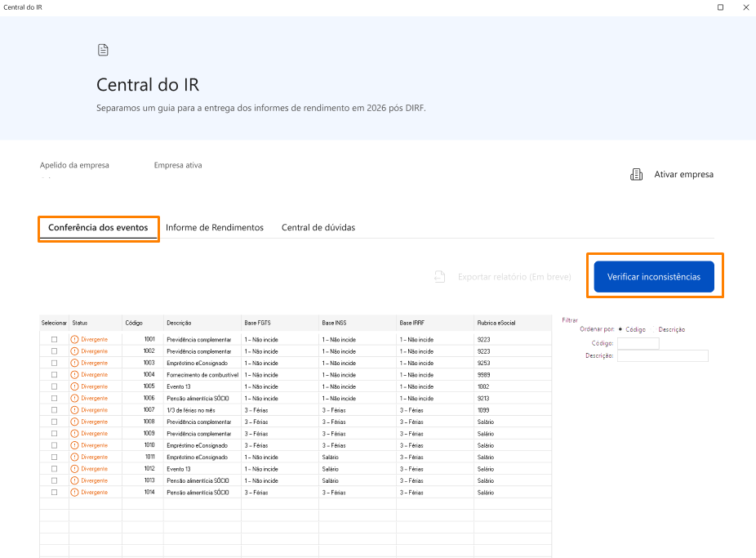Click the Divergente warning icon for code 1001
The height and width of the screenshot is (558, 756).
(x=75, y=340)
